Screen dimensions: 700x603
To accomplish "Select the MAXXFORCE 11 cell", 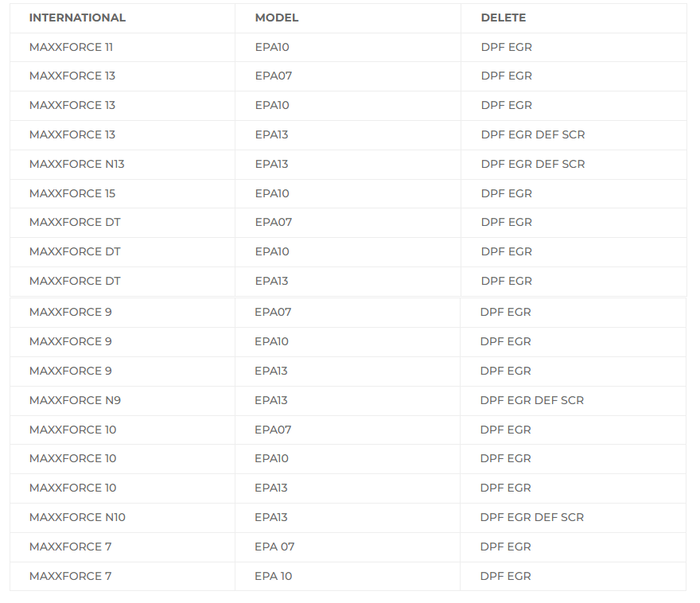I will pos(71,47).
